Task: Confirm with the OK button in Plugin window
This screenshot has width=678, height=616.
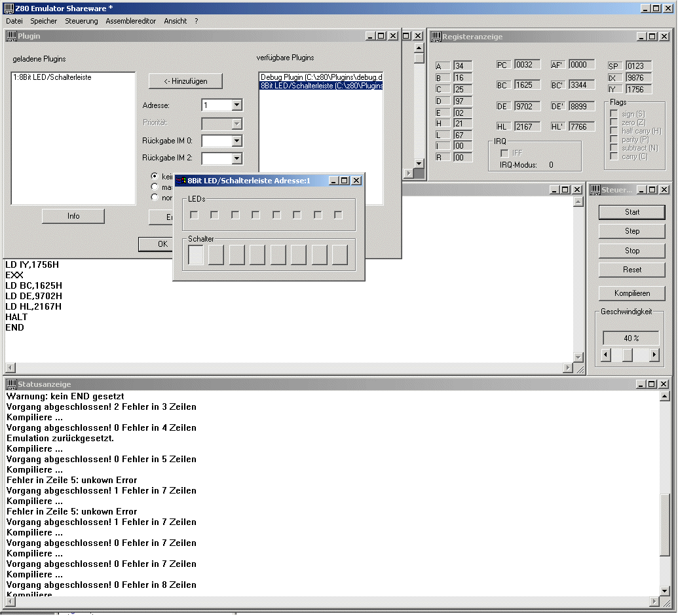Action: [x=156, y=244]
